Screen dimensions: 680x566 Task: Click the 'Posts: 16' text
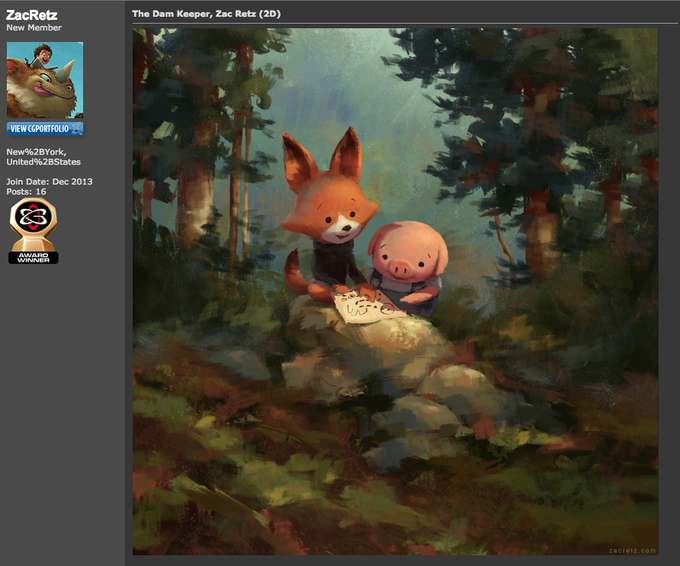pyautogui.click(x=26, y=192)
